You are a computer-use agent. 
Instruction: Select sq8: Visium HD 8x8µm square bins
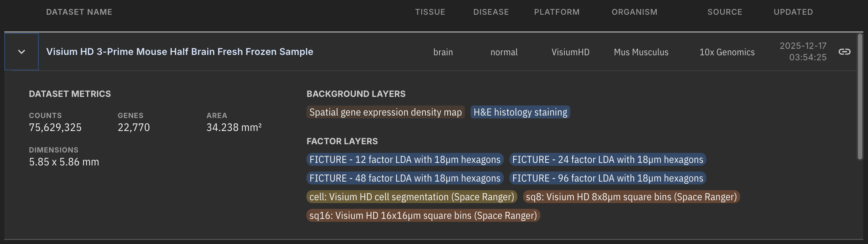tap(631, 197)
